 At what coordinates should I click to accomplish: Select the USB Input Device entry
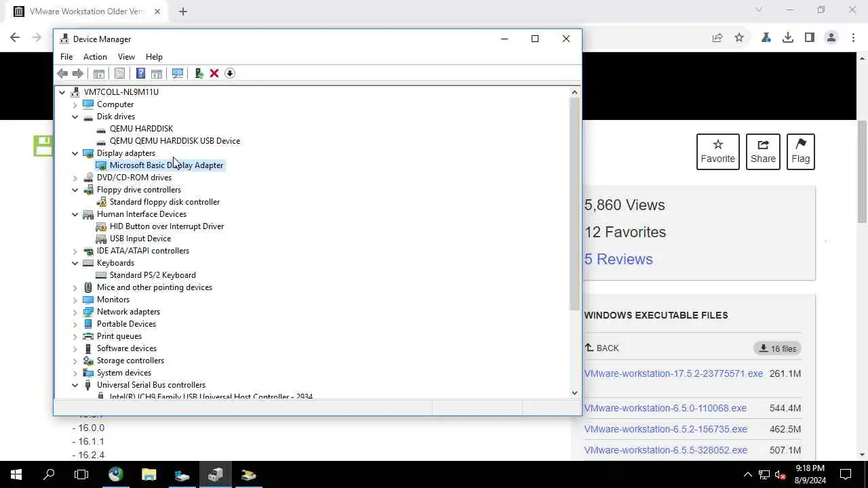coord(140,239)
